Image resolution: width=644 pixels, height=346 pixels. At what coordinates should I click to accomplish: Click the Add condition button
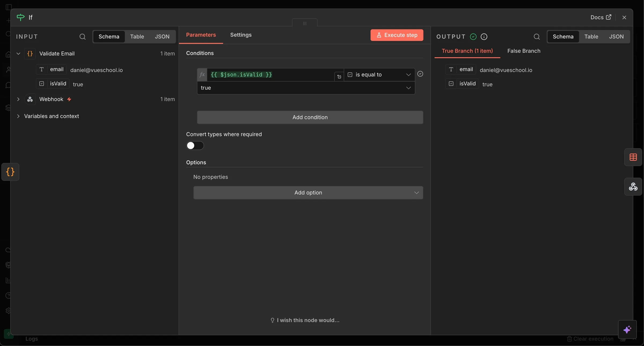click(310, 117)
